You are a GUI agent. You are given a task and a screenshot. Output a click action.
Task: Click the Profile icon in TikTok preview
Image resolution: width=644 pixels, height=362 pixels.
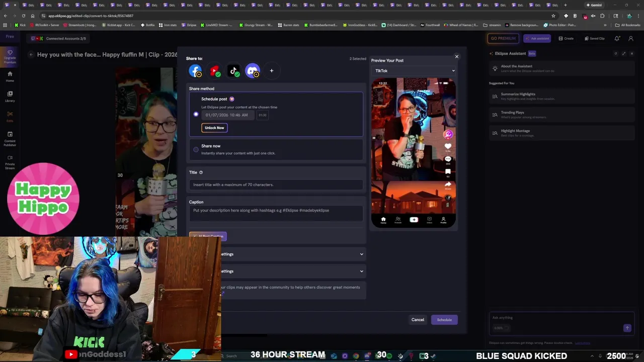coord(443,220)
